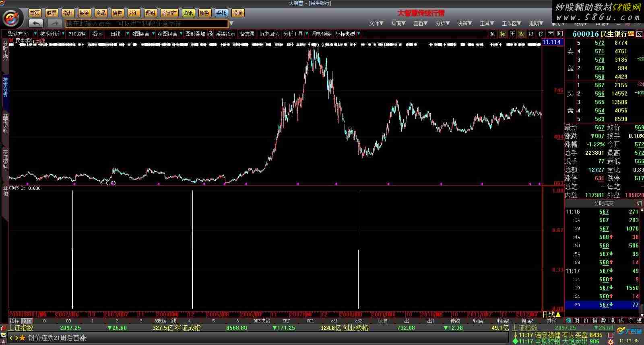Open F10资料 company info
The image size is (644, 345).
(77, 34)
